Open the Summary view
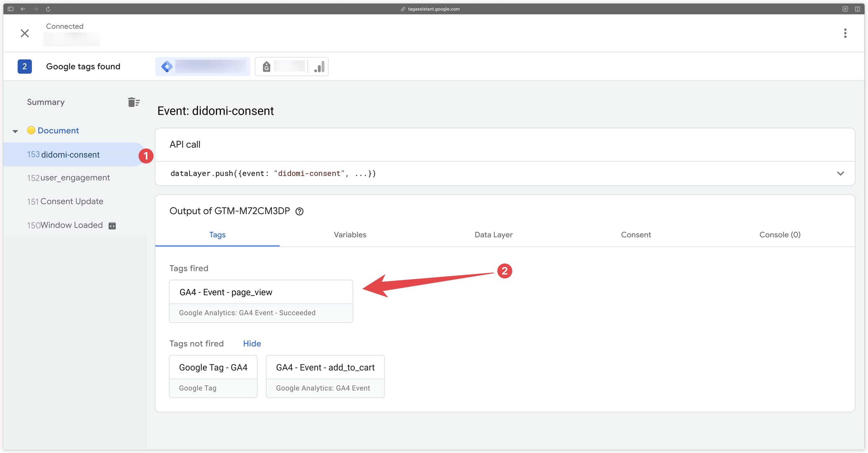The image size is (868, 453). (46, 102)
